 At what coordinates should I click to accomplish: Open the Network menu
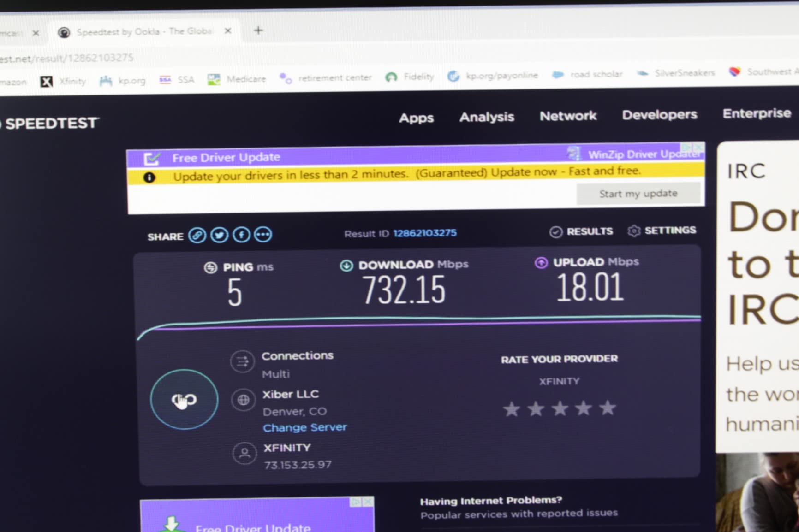(568, 116)
